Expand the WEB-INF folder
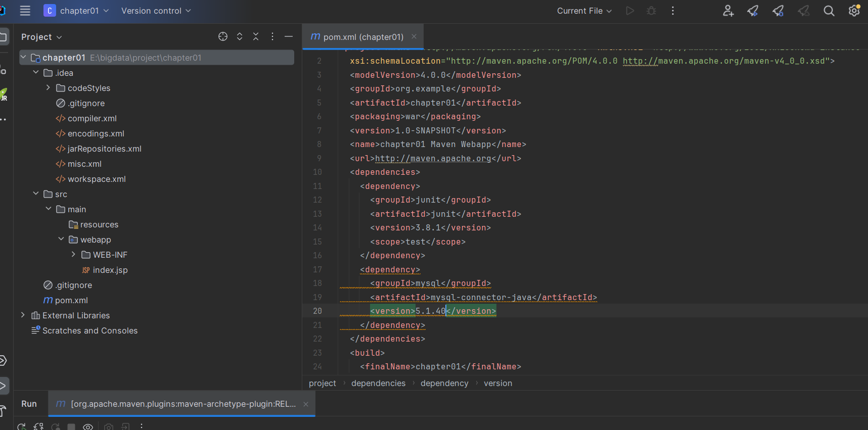The image size is (868, 430). point(74,254)
